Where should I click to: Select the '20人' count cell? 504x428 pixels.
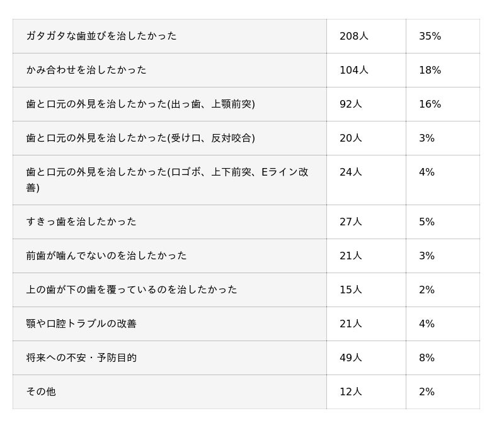(x=350, y=138)
